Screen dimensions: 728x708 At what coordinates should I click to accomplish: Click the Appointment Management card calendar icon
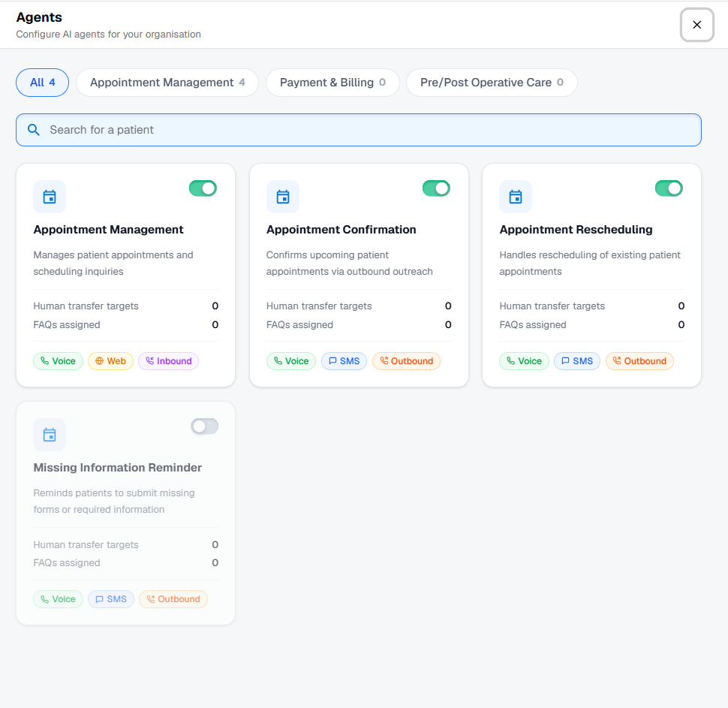(x=50, y=197)
